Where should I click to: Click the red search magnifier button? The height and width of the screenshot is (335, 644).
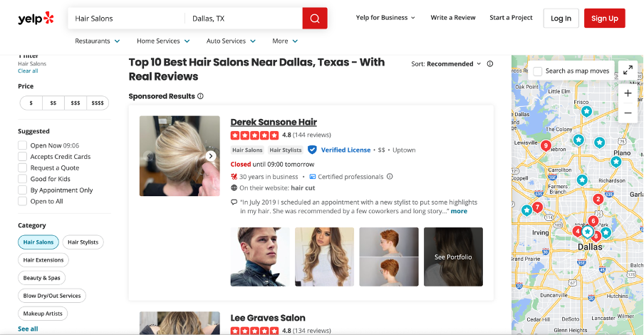pos(315,18)
